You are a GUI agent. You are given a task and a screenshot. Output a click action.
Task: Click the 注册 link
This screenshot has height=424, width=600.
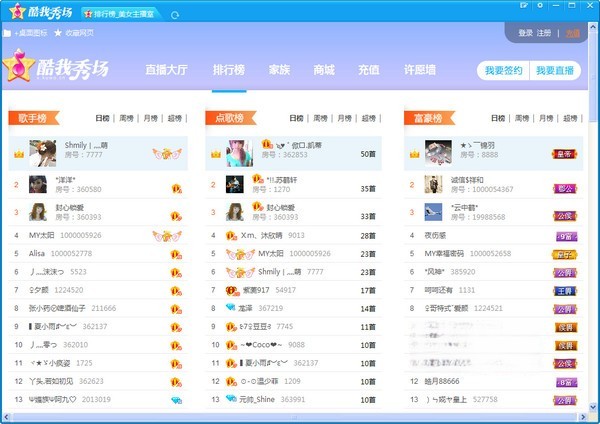[x=544, y=33]
